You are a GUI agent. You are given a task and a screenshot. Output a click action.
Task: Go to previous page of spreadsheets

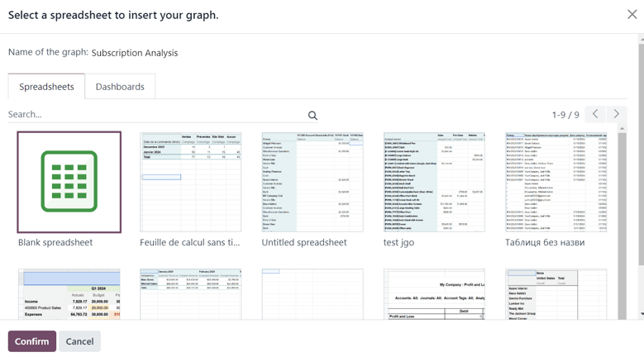pyautogui.click(x=595, y=114)
